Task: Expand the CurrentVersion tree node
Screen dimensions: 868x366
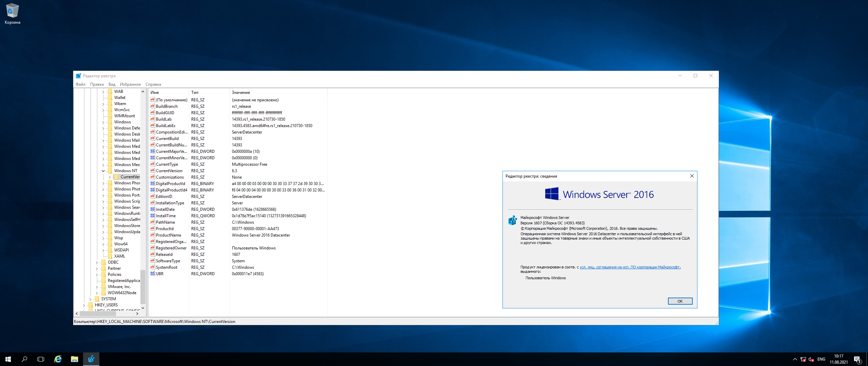Action: tap(110, 177)
